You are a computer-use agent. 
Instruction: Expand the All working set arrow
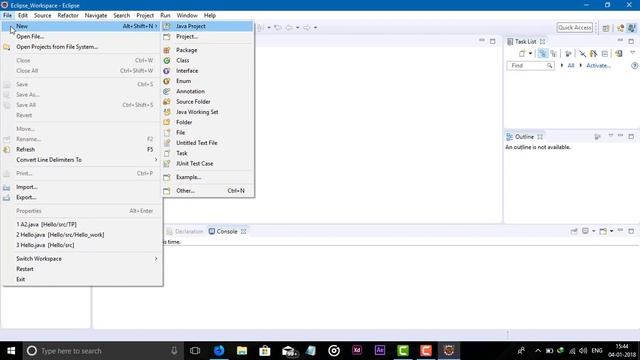562,66
